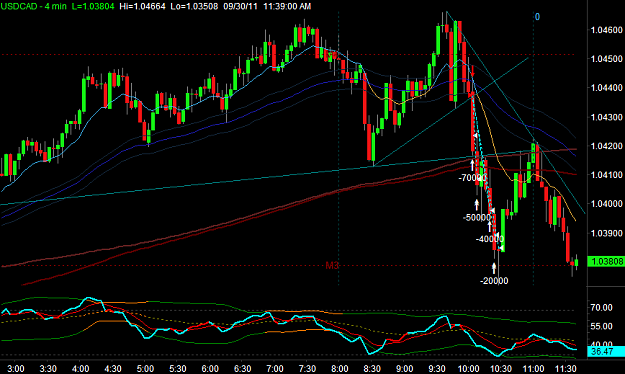Click the 09/30/11 date in the header
The image size is (625, 374).
coord(241,6)
